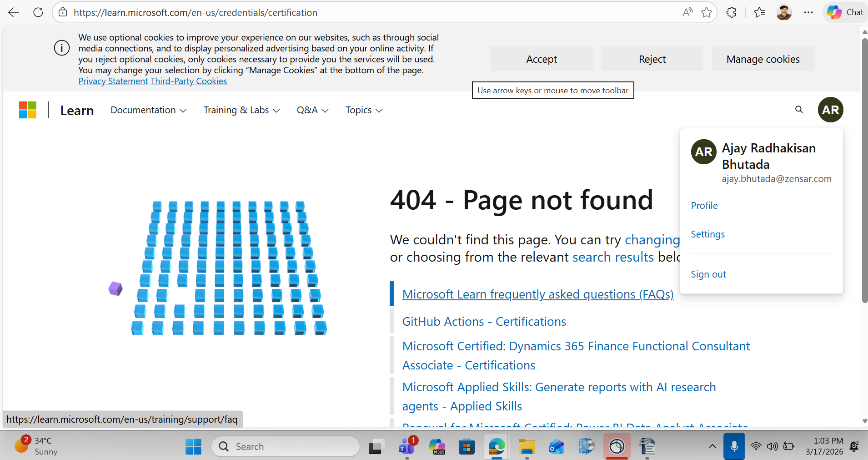Screen dimensions: 868x460
Task: Launch Microsoft 365 Copilot app
Action: (437, 446)
